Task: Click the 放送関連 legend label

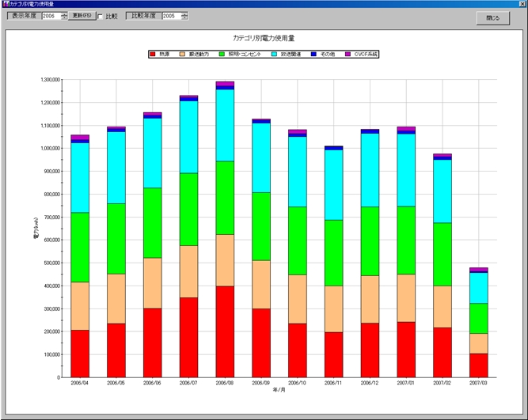Action: coord(291,55)
